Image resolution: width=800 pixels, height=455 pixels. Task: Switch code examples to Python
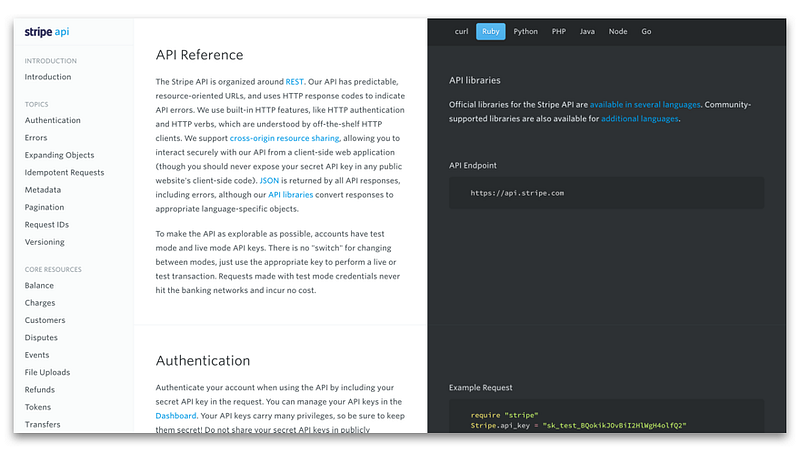(x=526, y=32)
